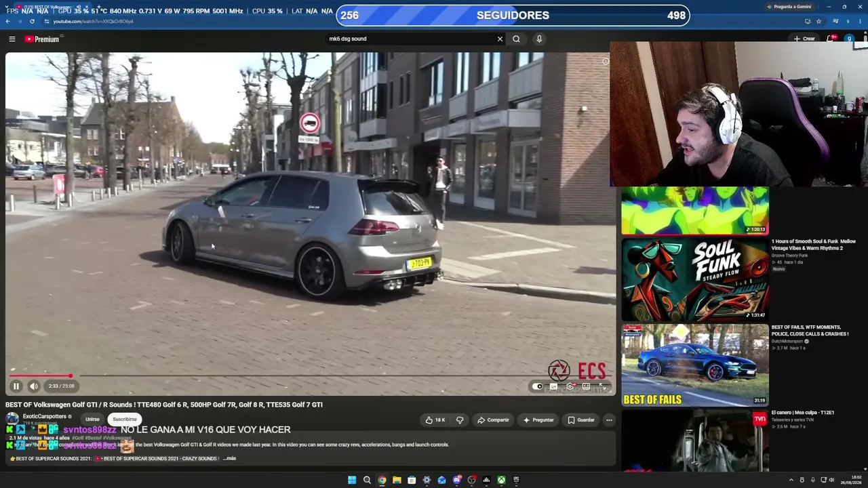868x488 pixels.
Task: Click the video title 'BEST OF Volkswagen Golf GTI'
Action: pyautogui.click(x=164, y=405)
